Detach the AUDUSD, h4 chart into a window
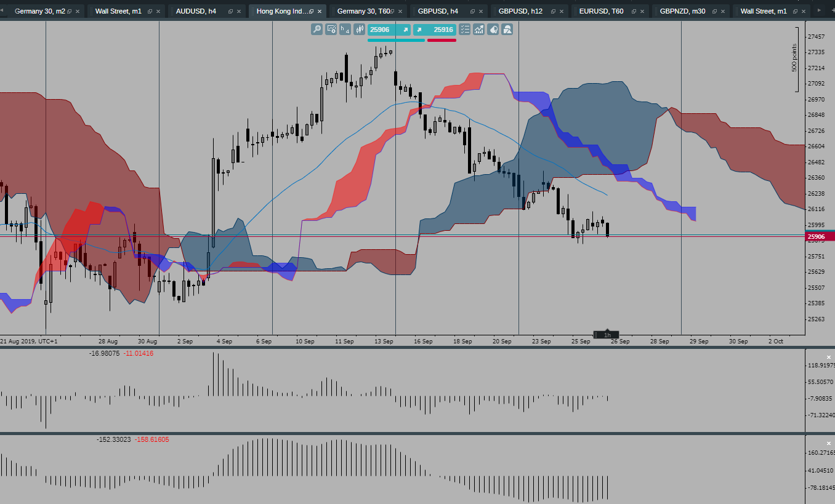This screenshot has width=835, height=504. 230,12
